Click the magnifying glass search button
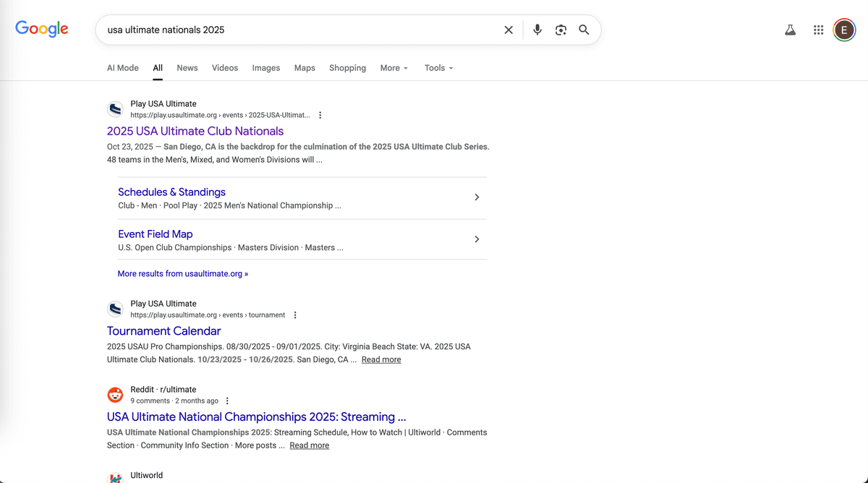This screenshot has height=483, width=868. coord(584,30)
